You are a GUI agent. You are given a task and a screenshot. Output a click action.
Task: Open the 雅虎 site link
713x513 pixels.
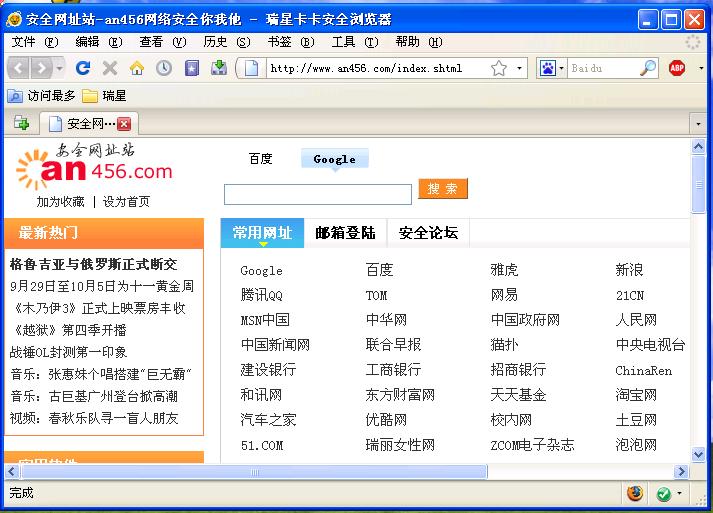(x=504, y=270)
